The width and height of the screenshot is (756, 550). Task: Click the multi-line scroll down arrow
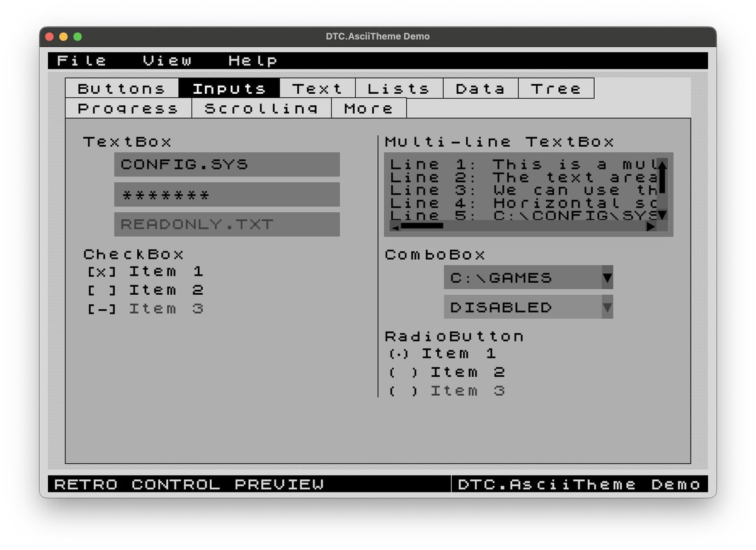pos(662,215)
